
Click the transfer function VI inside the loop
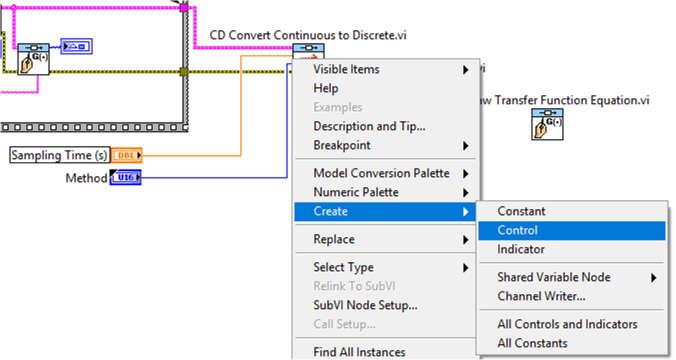33,59
